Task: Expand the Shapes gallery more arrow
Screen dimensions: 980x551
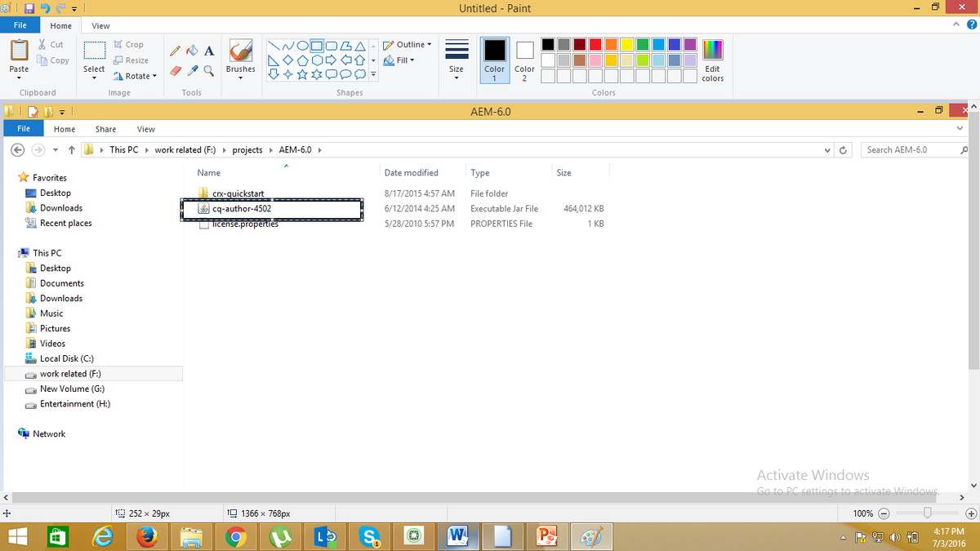Action: point(373,74)
